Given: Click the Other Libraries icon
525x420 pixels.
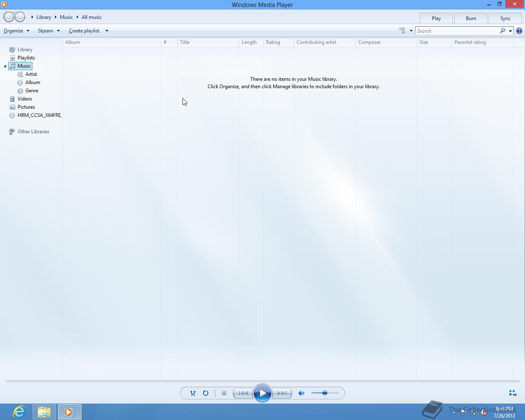Looking at the screenshot, I should (x=12, y=132).
